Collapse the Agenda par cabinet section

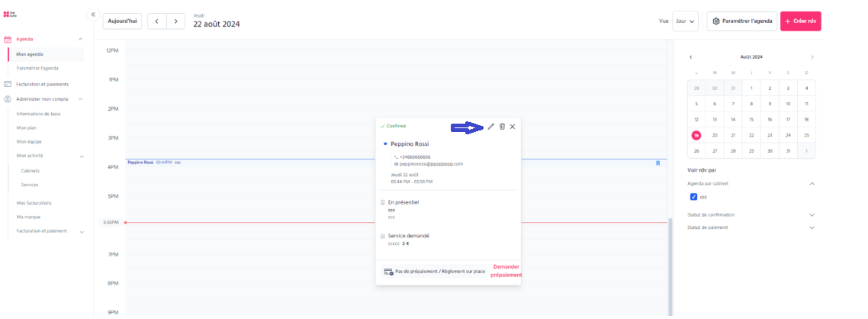pyautogui.click(x=812, y=183)
